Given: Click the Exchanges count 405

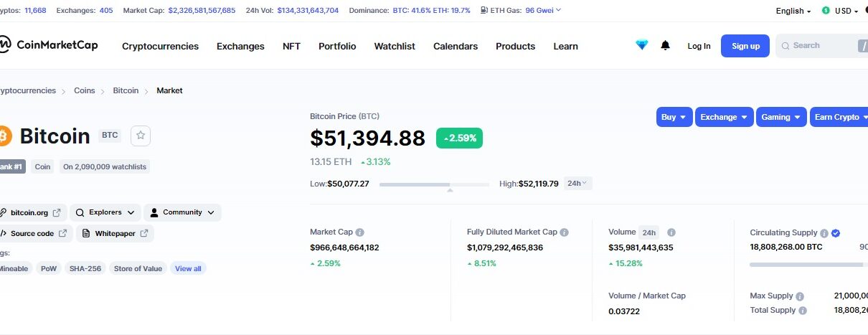Looking at the screenshot, I should (x=105, y=11).
